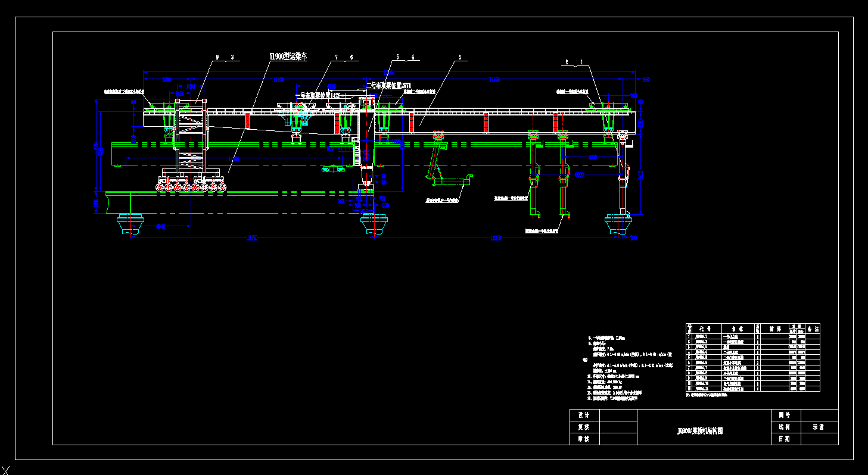Image resolution: width=868 pixels, height=475 pixels.
Task: Click the 5412 vertical dimension on right side
Action: (x=640, y=174)
